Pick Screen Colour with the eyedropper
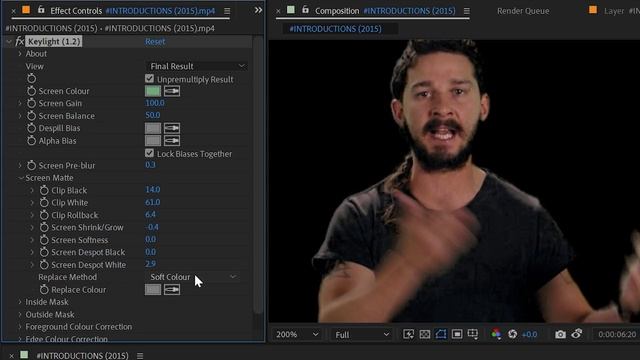 point(172,91)
